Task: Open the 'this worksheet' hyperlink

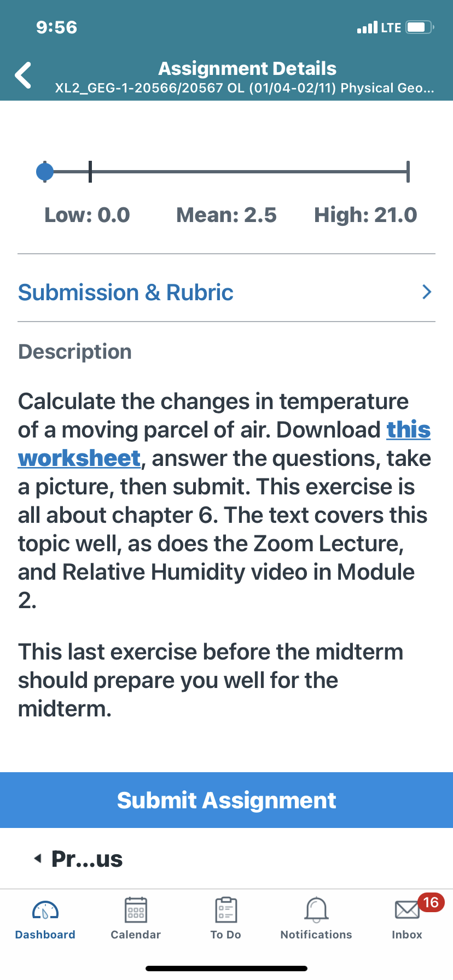Action: click(224, 444)
